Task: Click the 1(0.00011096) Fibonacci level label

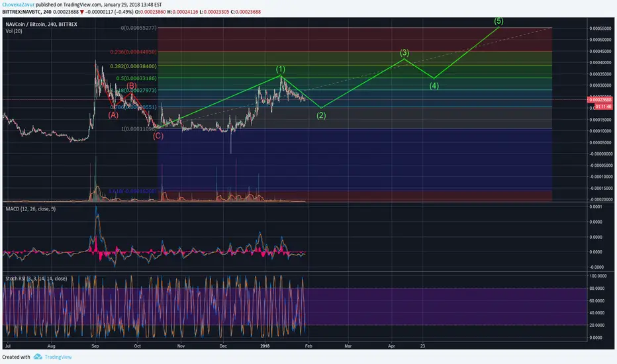Action: tap(138, 128)
